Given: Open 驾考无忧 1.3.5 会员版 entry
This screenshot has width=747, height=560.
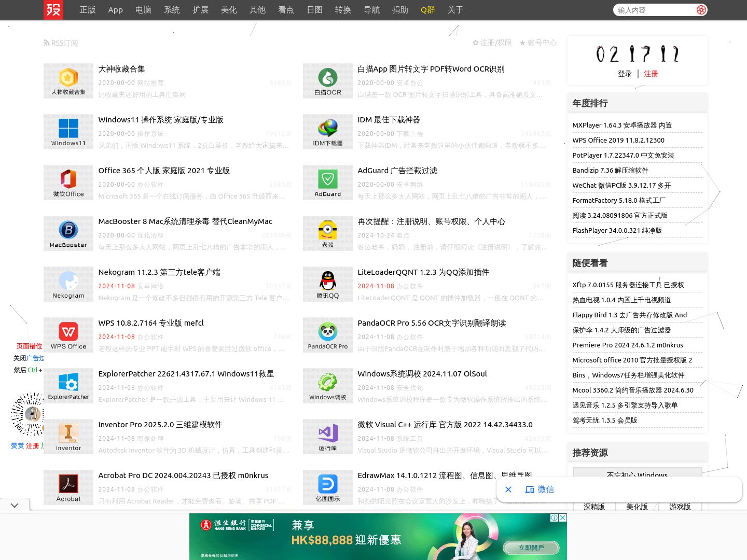Looking at the screenshot, I should 605,420.
